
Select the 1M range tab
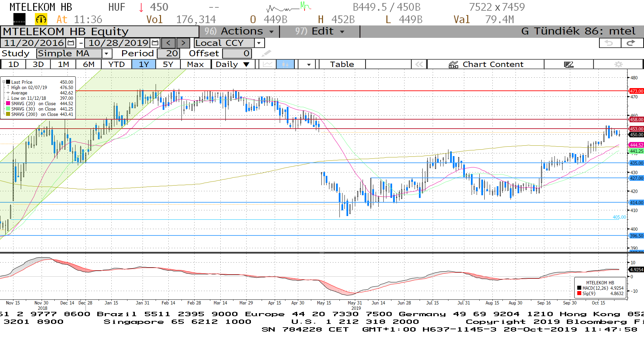[63, 64]
